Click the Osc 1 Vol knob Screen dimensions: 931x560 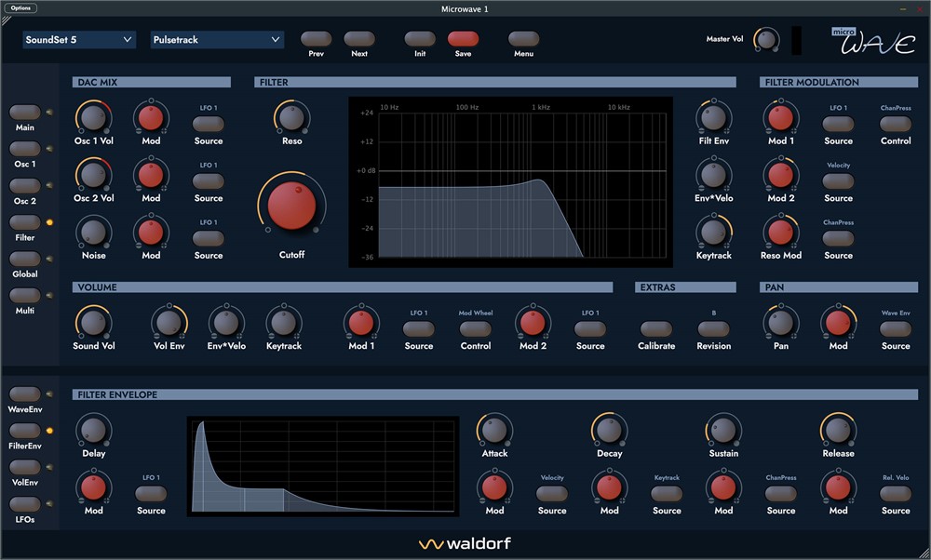[93, 117]
